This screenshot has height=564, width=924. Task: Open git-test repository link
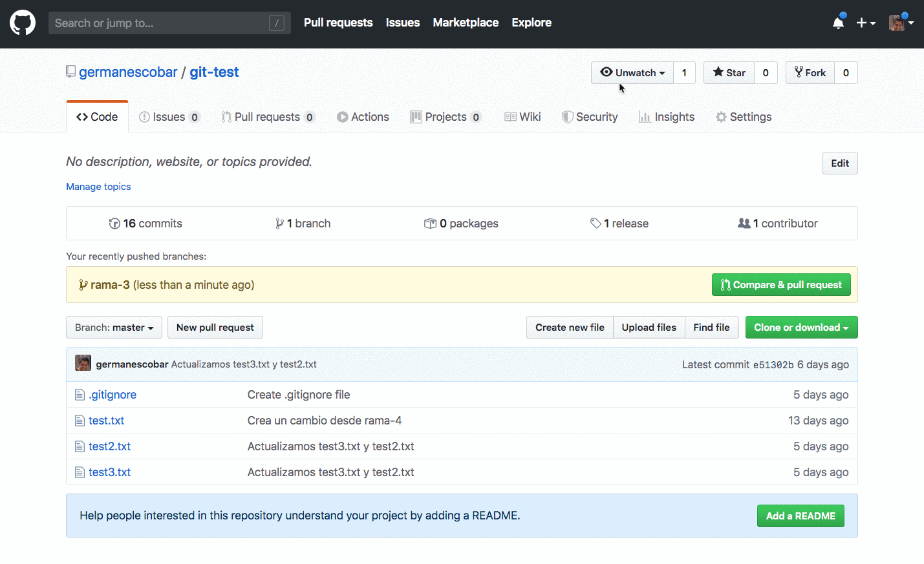tap(214, 72)
